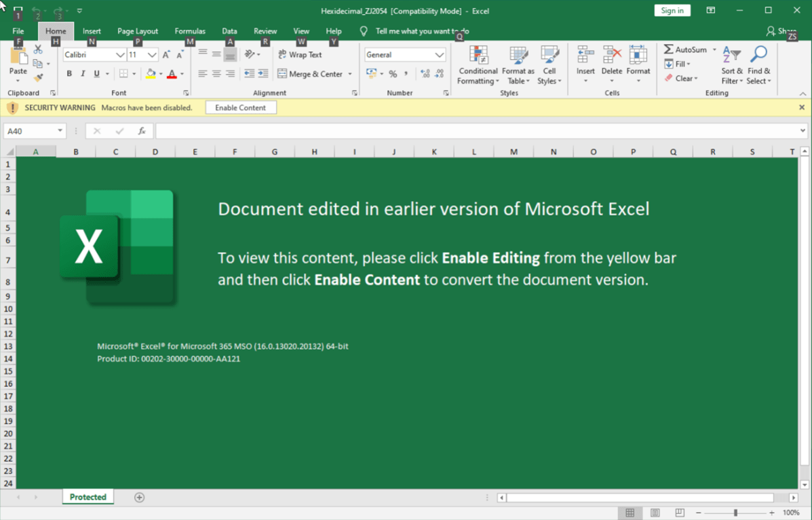Image resolution: width=812 pixels, height=520 pixels.
Task: Add a new sheet with plus icon
Action: [x=139, y=497]
